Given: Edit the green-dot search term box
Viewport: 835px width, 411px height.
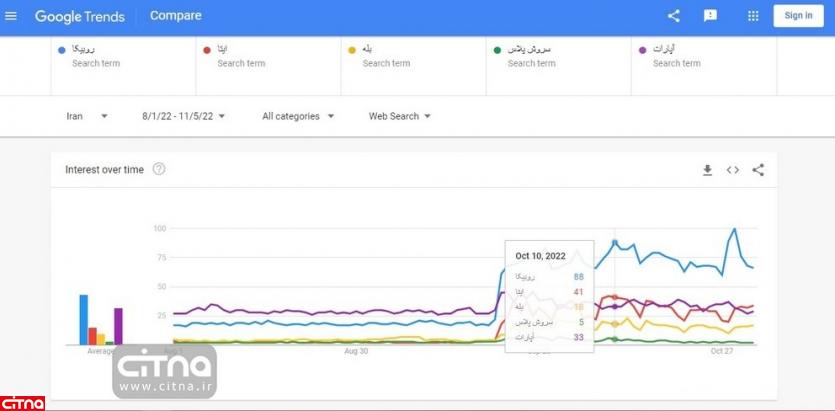Looking at the screenshot, I should click(558, 56).
